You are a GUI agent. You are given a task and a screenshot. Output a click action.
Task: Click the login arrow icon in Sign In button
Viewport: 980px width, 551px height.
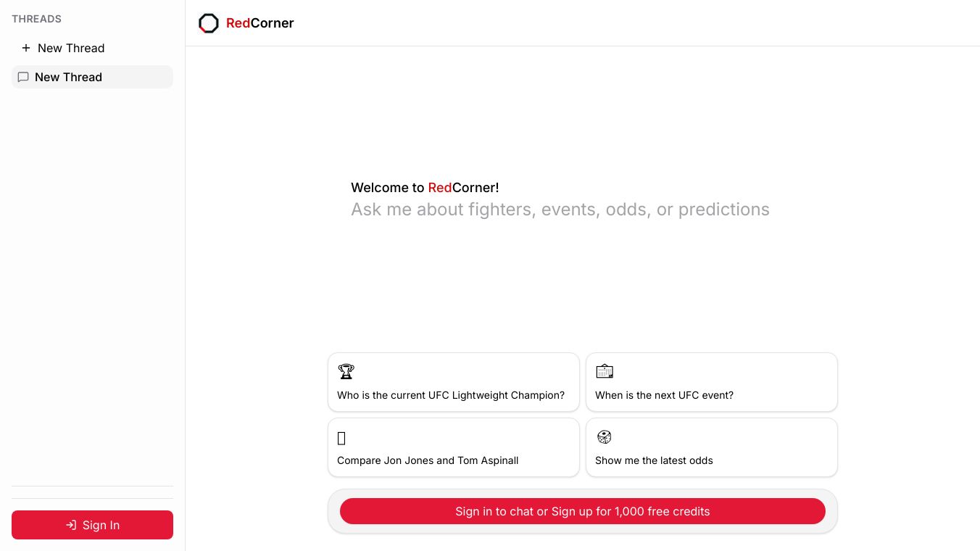point(71,525)
